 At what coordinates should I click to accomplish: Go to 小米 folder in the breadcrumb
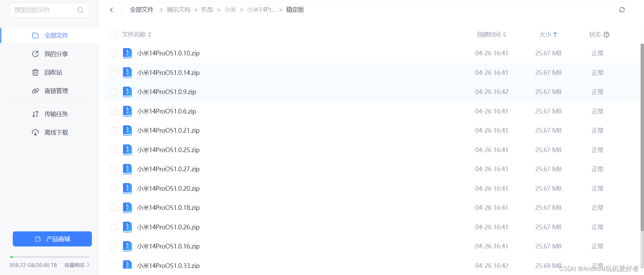[230, 10]
